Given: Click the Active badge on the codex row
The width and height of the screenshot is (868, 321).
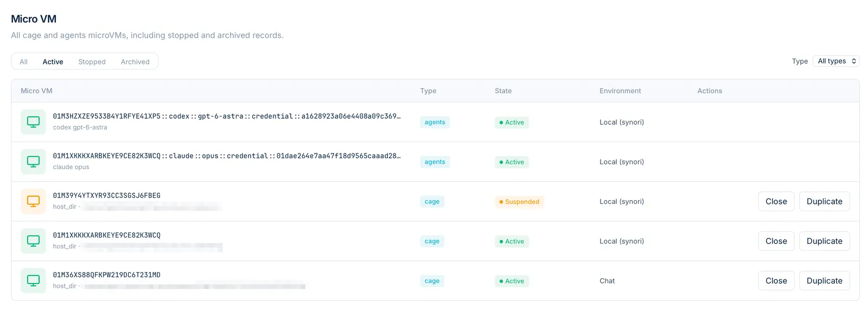Looking at the screenshot, I should (512, 123).
